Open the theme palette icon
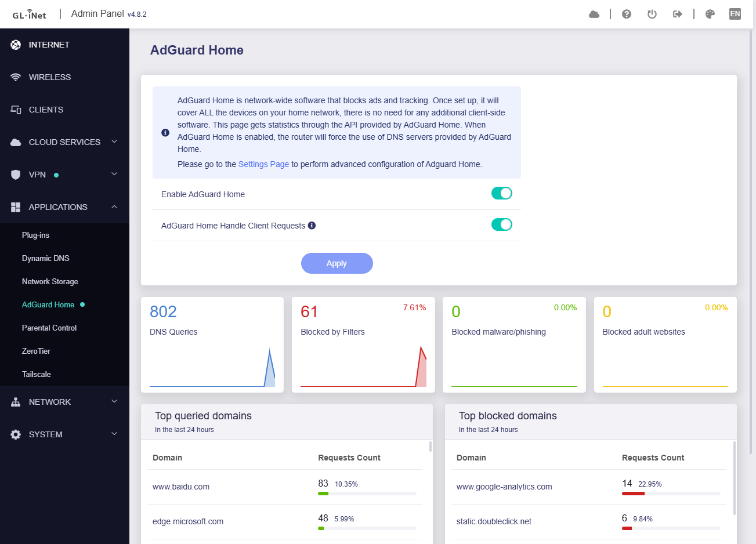Screen dimensions: 756x544 click(x=710, y=14)
